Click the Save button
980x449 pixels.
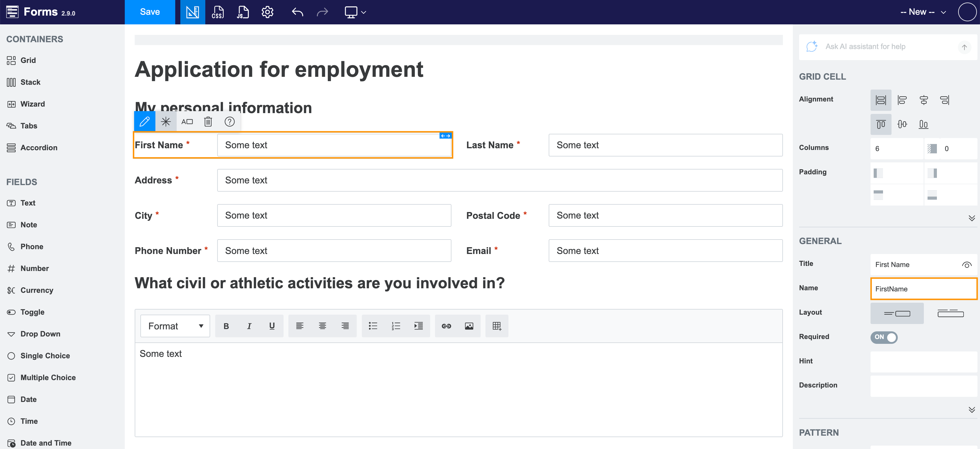150,12
